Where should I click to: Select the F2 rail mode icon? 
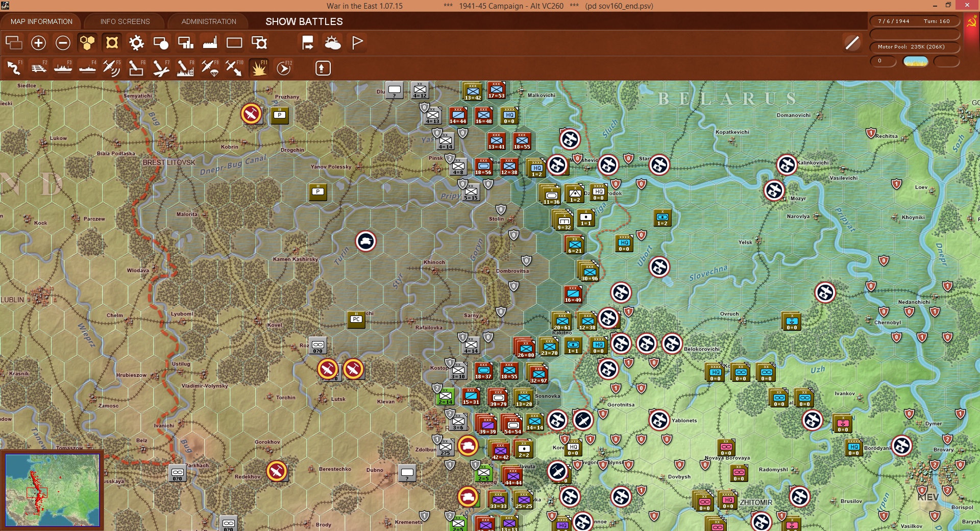[x=38, y=68]
